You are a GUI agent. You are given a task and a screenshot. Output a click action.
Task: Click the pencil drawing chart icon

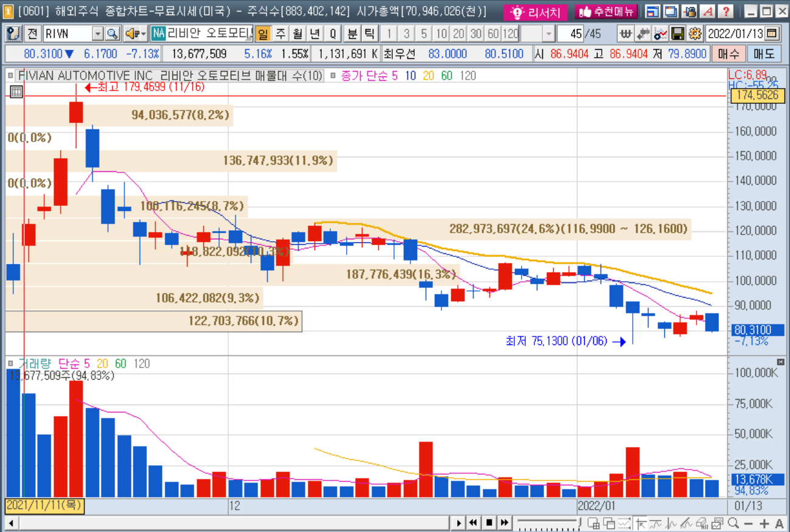687,523
